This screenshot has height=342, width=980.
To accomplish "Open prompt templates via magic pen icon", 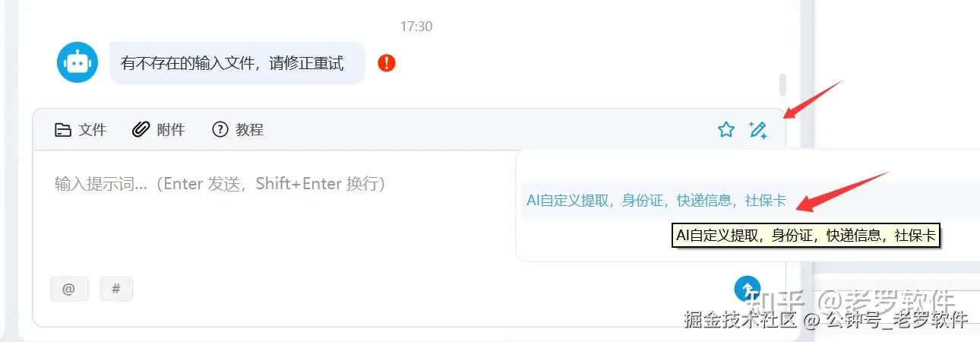I will pos(757,130).
